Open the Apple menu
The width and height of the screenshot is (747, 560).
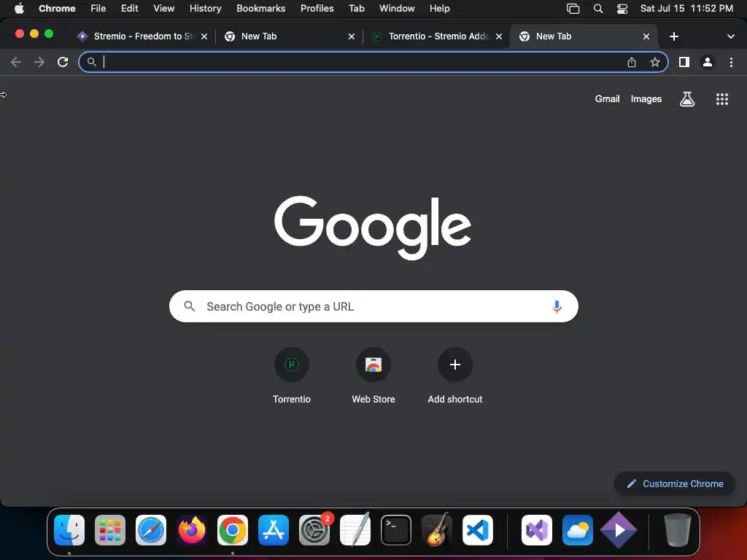19,8
